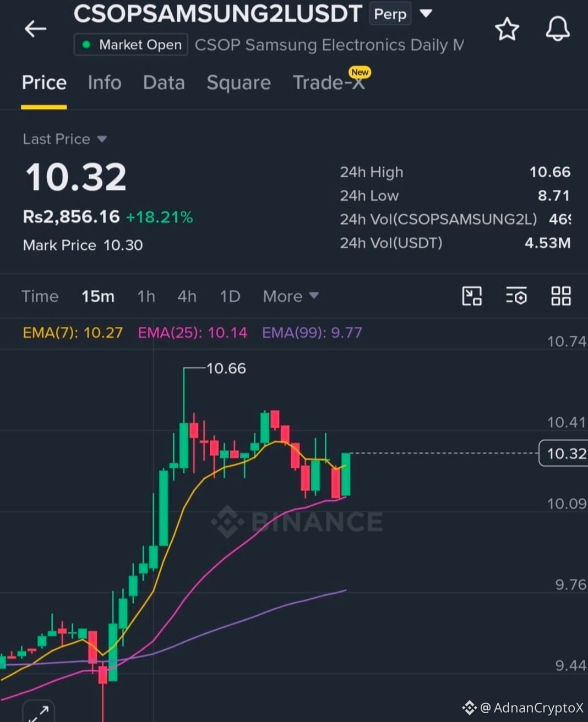Select the 1h timeframe

pos(146,296)
